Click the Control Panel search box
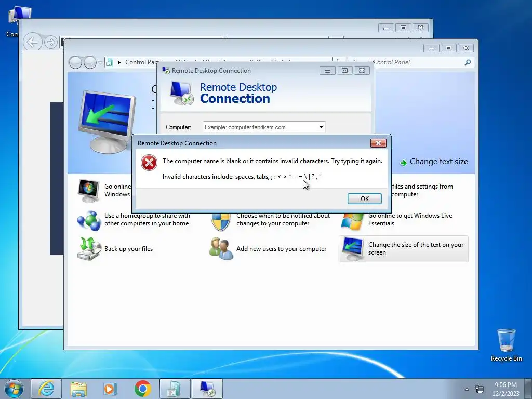Image resolution: width=532 pixels, height=399 pixels. [x=411, y=62]
